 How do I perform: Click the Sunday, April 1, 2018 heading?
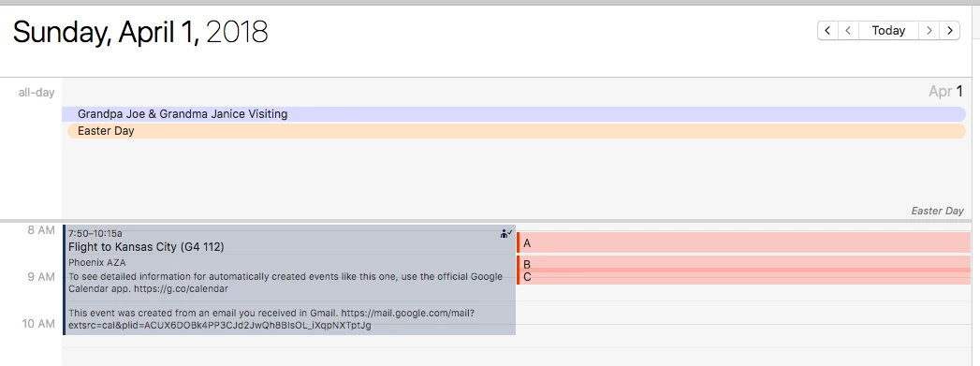click(x=140, y=31)
